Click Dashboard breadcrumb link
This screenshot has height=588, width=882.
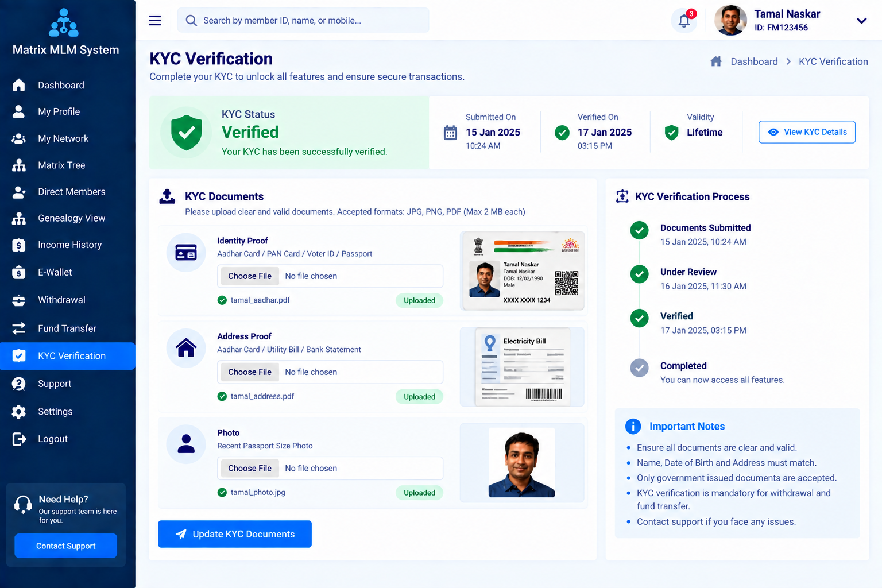(x=754, y=61)
